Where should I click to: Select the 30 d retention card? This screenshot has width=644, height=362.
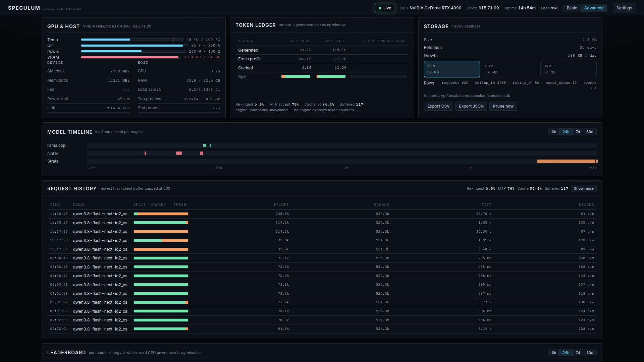click(452, 69)
